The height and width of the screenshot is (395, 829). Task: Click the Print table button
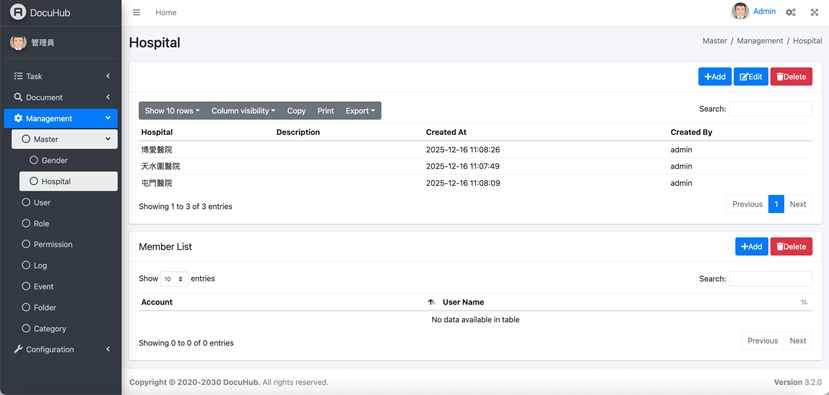[326, 111]
